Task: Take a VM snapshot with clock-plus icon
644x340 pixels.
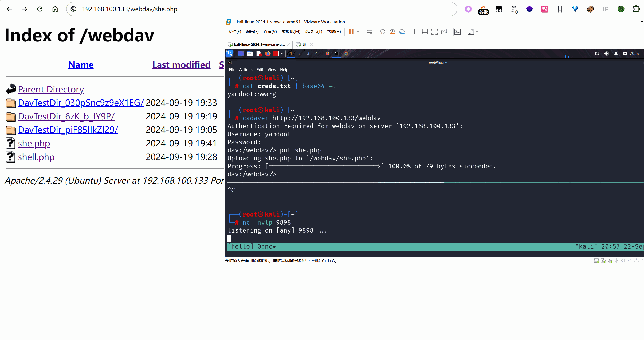Action: (382, 32)
